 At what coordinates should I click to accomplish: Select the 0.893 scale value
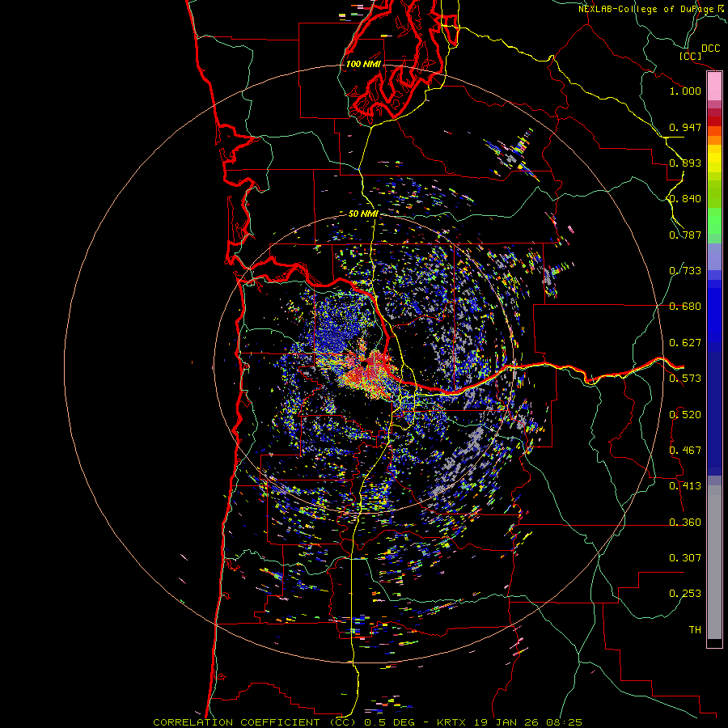tap(685, 163)
